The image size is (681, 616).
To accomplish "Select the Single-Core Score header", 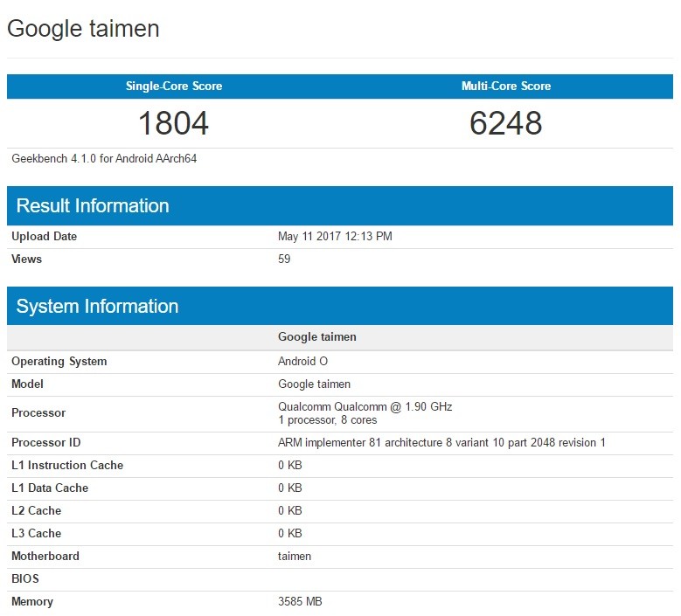I will tap(173, 87).
